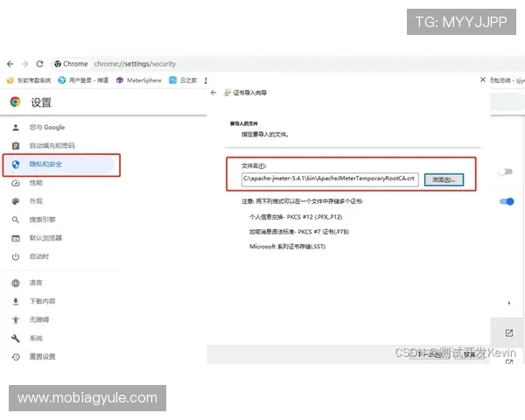
Task: Click the magnifier icon beside 搜索引擎
Action: 16,220
